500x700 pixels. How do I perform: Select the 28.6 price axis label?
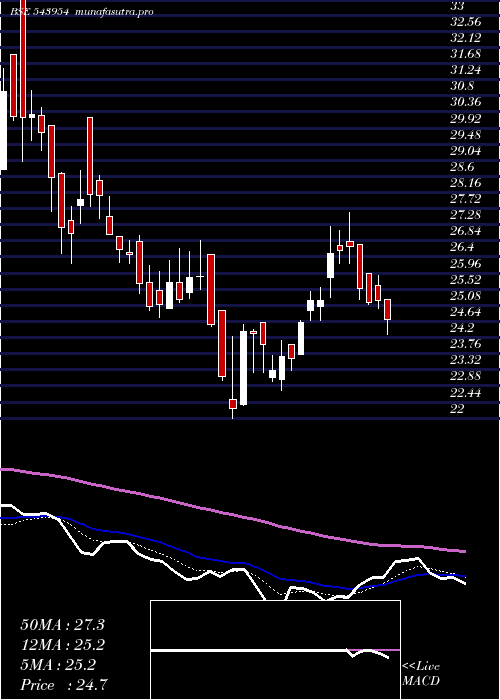click(462, 167)
